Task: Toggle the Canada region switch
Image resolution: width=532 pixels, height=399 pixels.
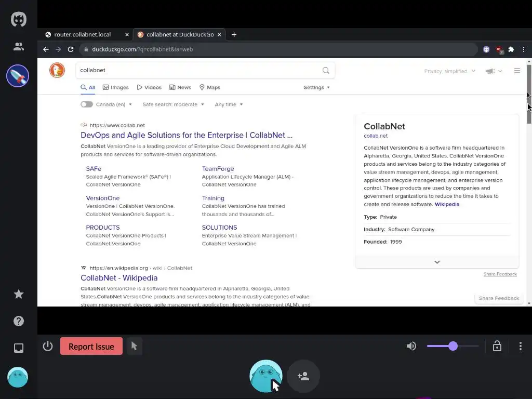Action: click(x=87, y=104)
